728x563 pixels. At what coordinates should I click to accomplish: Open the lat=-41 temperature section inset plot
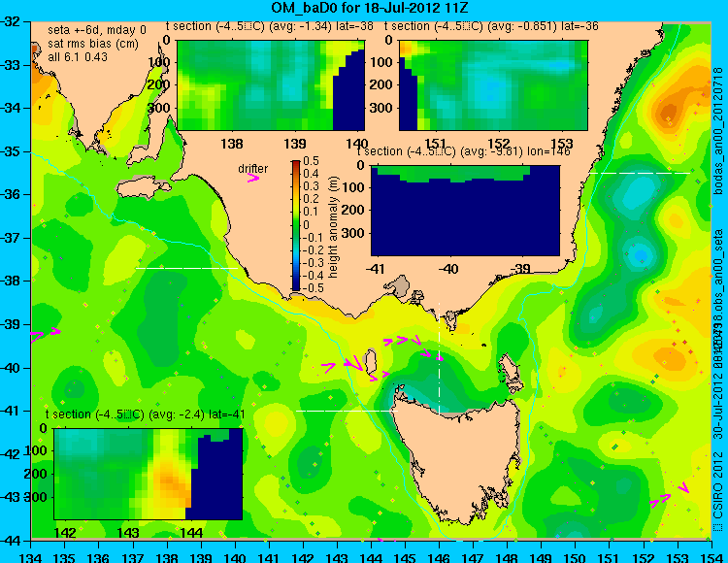(149, 474)
